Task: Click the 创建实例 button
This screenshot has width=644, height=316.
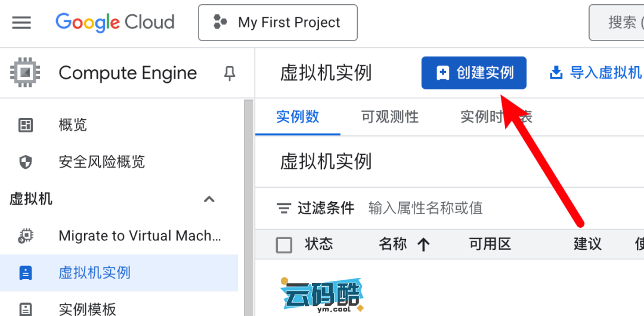Action: pyautogui.click(x=473, y=73)
